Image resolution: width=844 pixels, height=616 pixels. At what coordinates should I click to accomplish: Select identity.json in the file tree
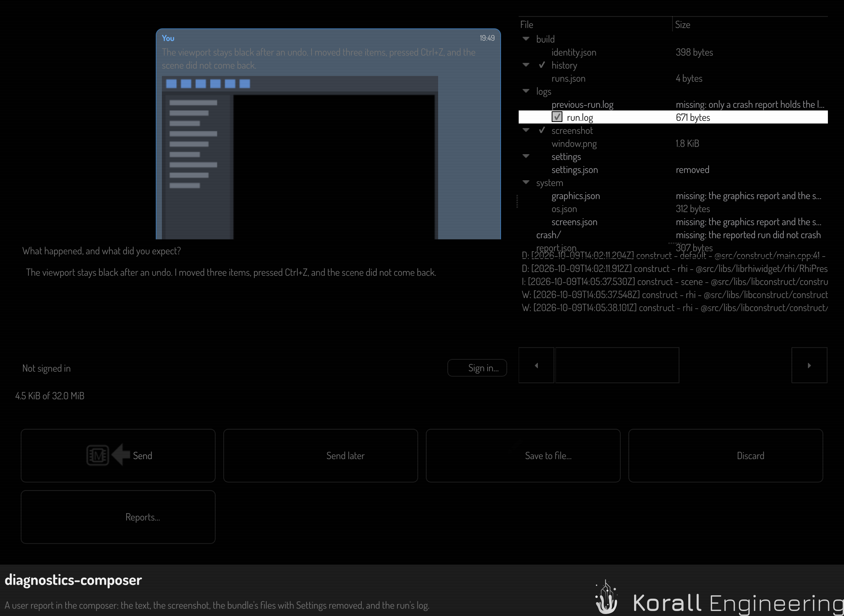tap(673, 52)
